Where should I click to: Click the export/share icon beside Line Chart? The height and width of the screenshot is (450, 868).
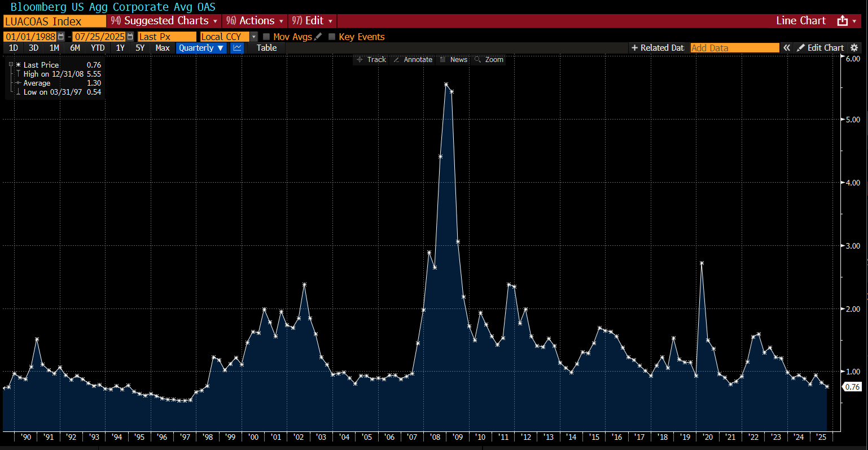(x=843, y=21)
